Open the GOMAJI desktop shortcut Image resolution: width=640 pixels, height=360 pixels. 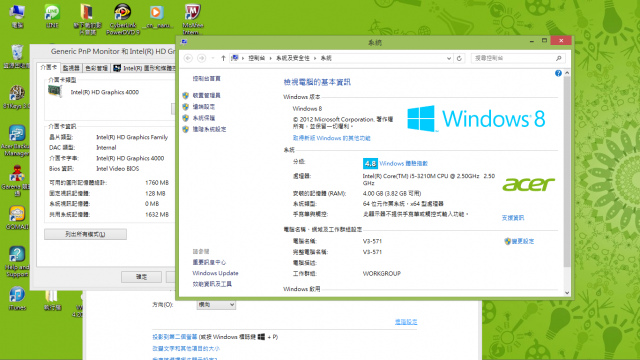(x=17, y=218)
